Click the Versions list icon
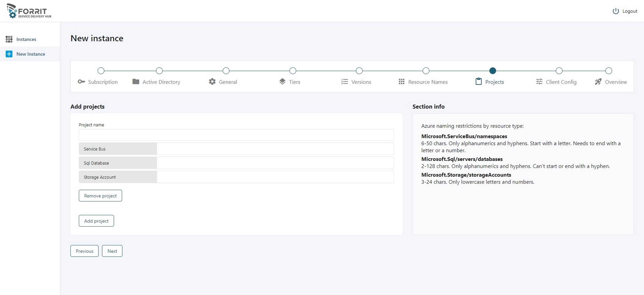Viewport: 644px width, 295px height. click(x=345, y=82)
